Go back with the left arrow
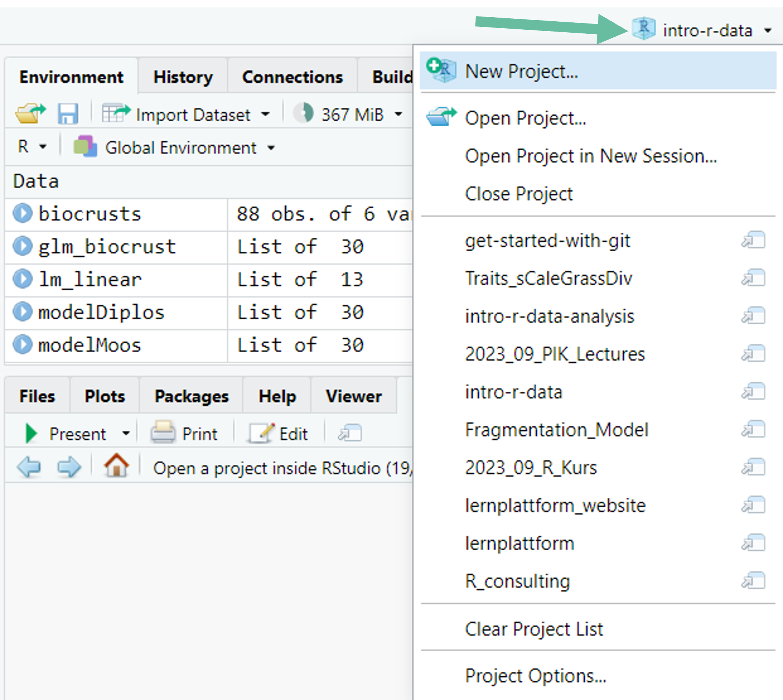Image resolution: width=783 pixels, height=700 pixels. point(29,467)
